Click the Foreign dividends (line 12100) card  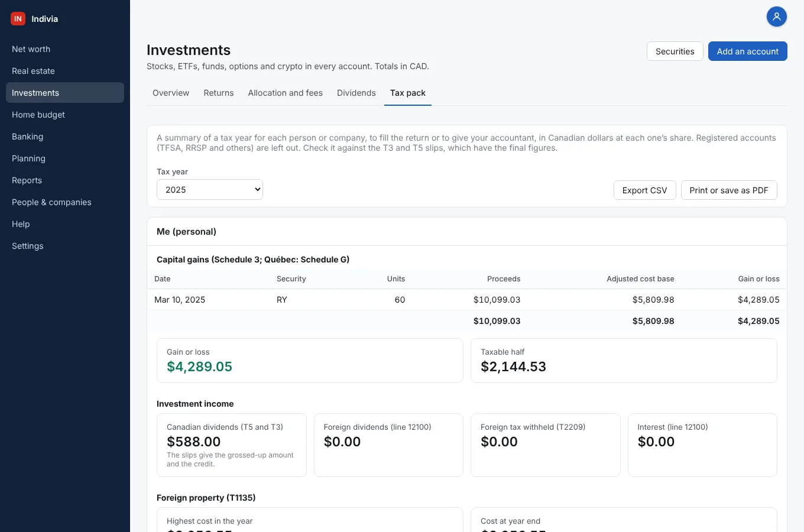[388, 445]
